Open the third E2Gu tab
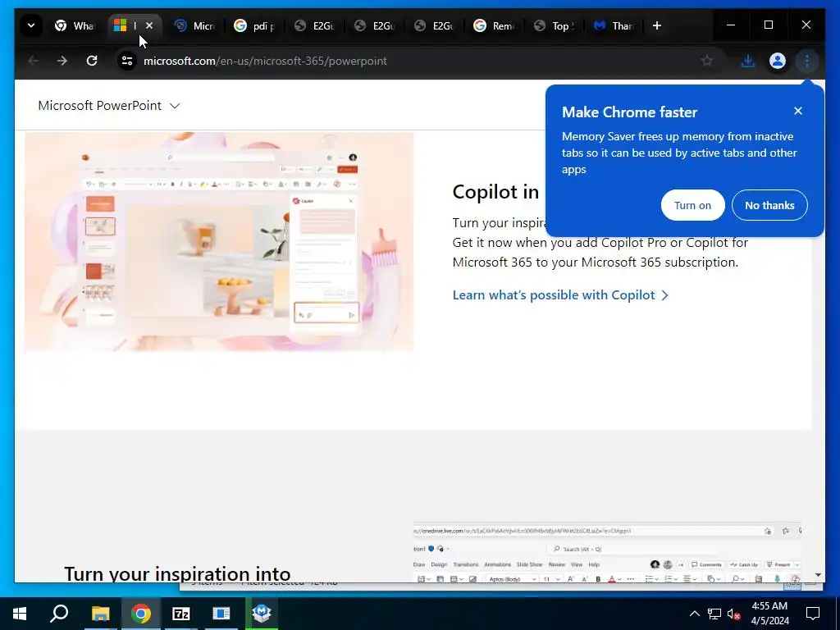Viewport: 840px width, 630px height. tap(435, 25)
